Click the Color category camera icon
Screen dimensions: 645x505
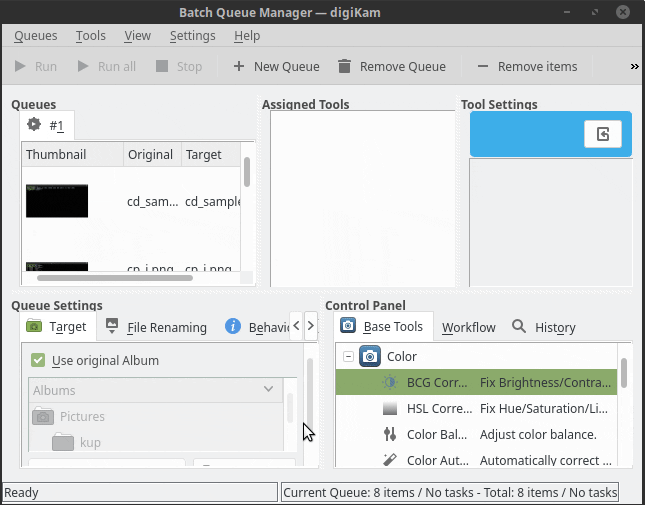(370, 356)
